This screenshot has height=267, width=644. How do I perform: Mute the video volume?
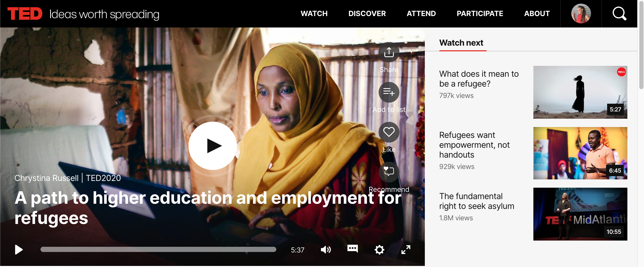click(326, 250)
